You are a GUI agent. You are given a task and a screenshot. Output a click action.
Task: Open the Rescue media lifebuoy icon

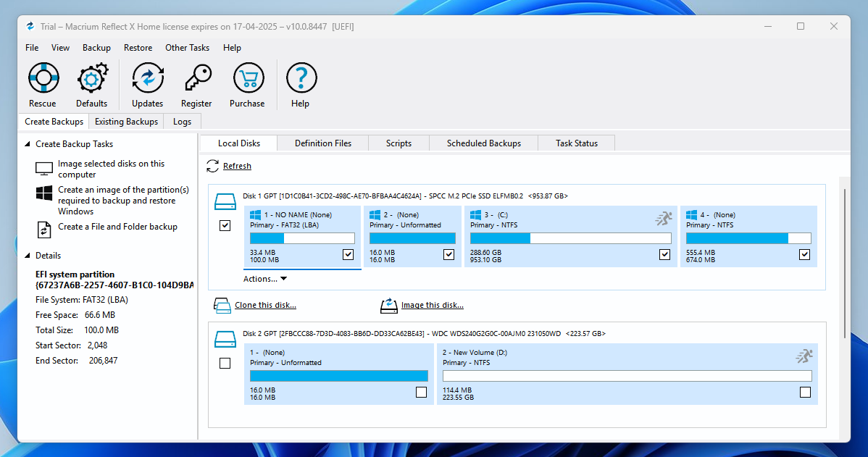(x=43, y=78)
